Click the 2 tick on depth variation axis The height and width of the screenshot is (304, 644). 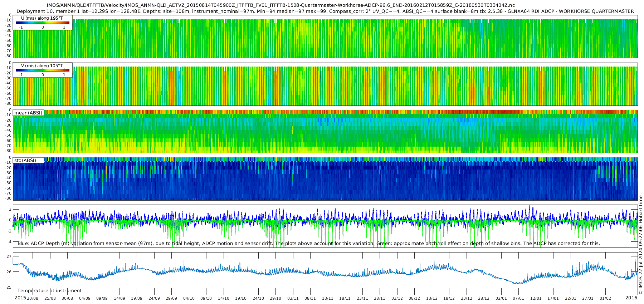pos(10,210)
